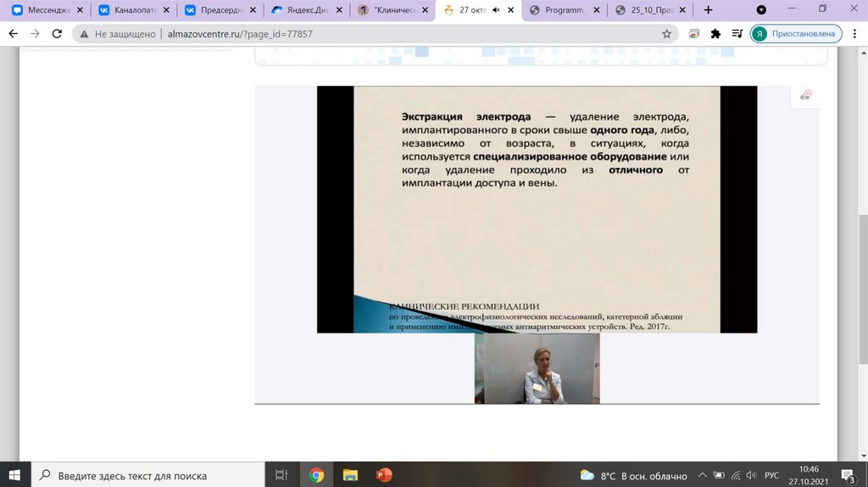Go back with the browser back arrow
Image resolution: width=868 pixels, height=487 pixels.
coord(13,34)
